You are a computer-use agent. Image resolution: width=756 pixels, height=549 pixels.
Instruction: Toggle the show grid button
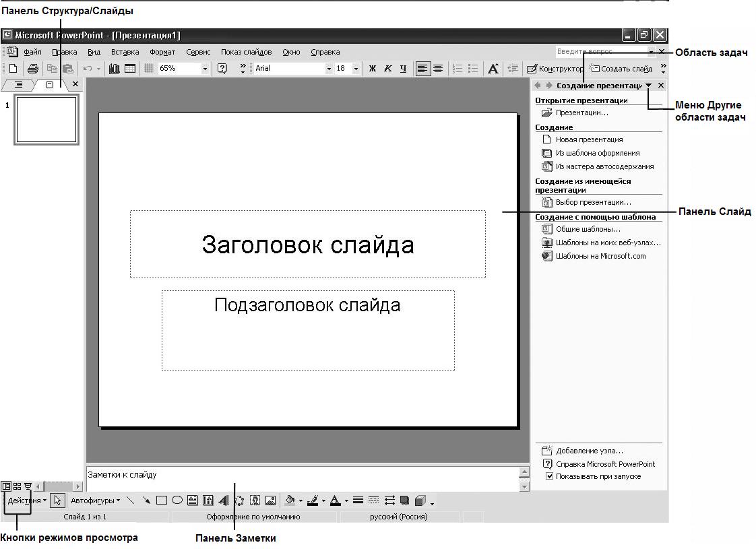(x=149, y=69)
